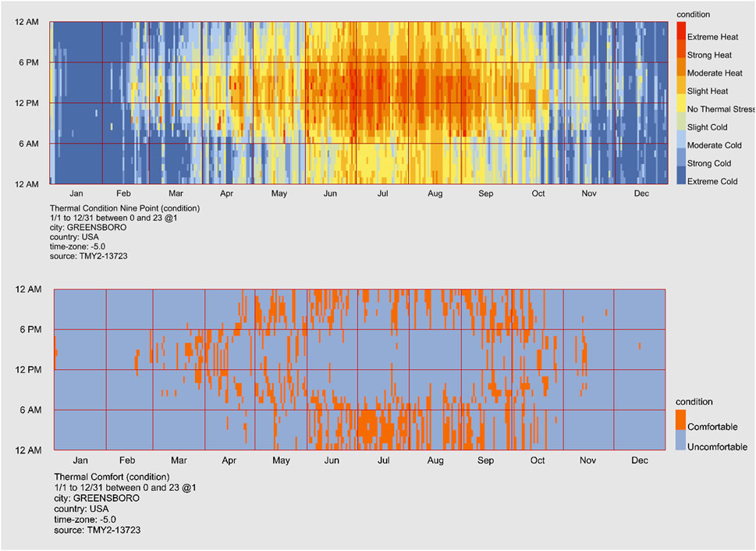Click the Slight Cold legend label
Screen dimensions: 756x551
(x=708, y=127)
